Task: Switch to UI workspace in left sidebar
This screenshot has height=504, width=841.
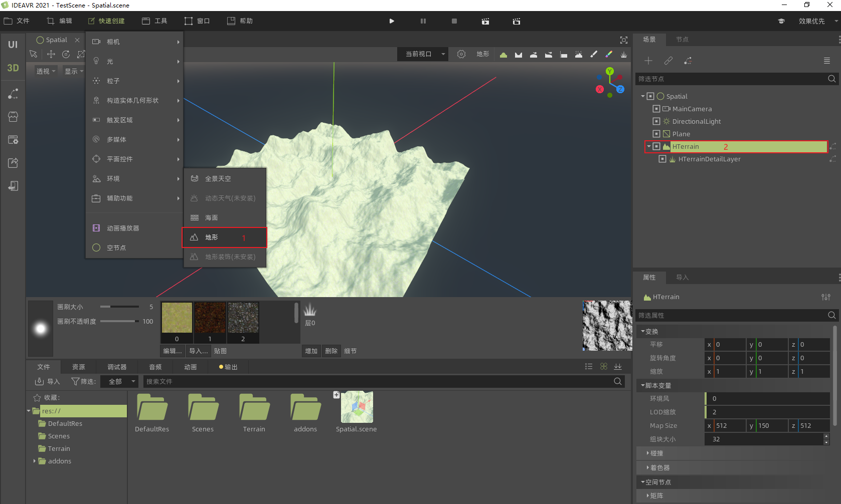Action: point(13,45)
